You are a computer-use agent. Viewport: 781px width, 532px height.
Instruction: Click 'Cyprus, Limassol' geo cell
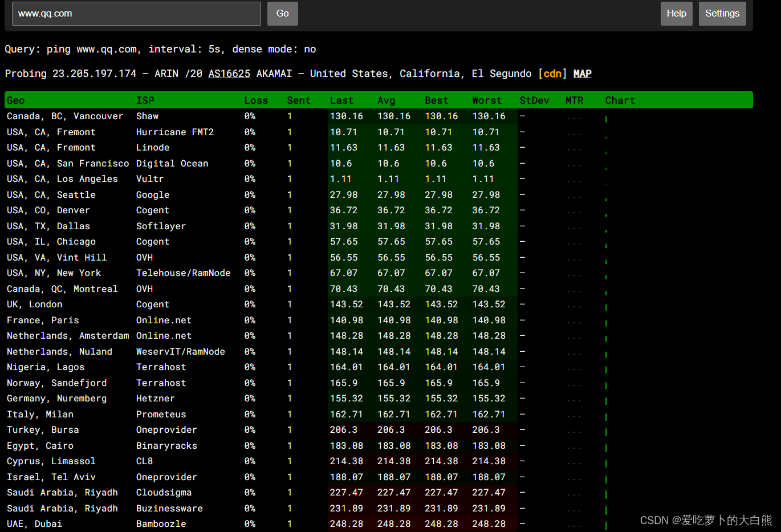coord(51,461)
